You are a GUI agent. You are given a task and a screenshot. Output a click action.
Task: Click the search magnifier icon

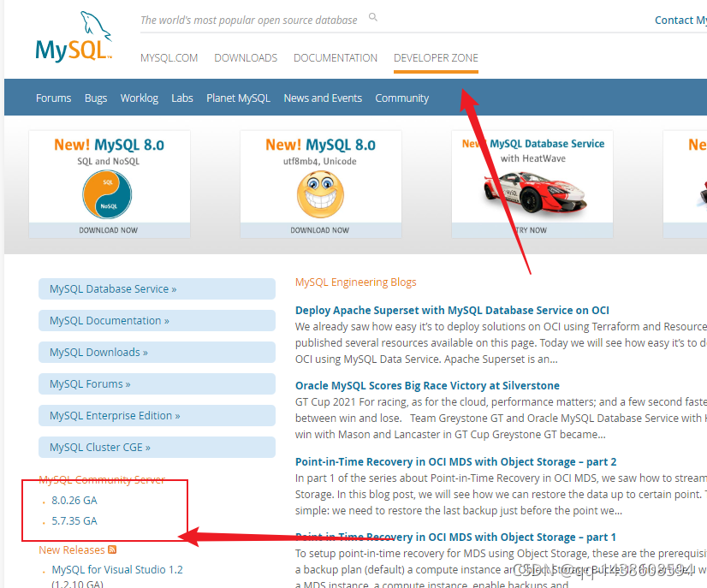[x=373, y=17]
